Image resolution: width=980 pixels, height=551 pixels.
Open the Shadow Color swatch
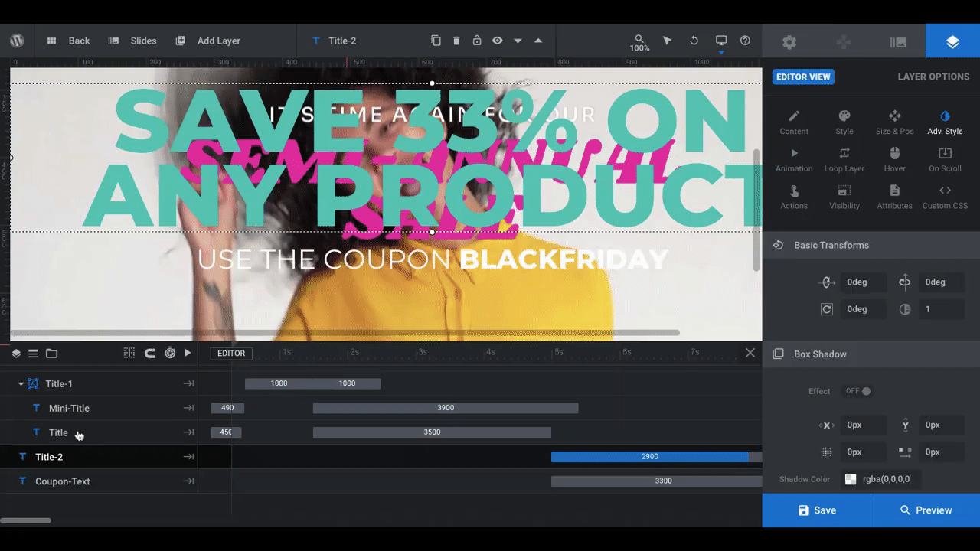pos(851,479)
